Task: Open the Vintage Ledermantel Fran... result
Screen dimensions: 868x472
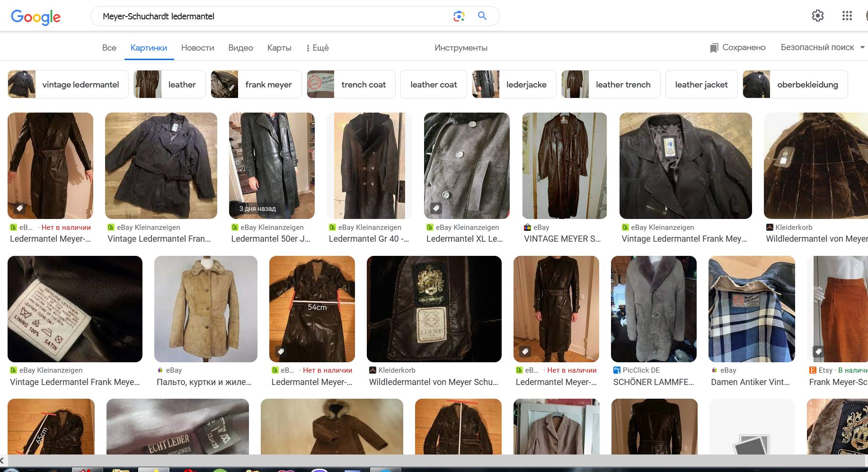Action: point(159,239)
